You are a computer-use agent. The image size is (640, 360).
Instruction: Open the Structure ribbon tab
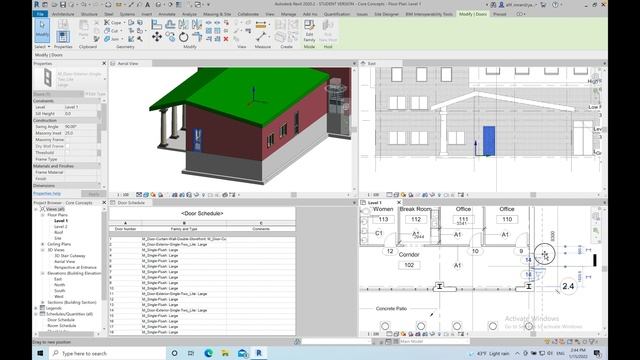[89, 14]
